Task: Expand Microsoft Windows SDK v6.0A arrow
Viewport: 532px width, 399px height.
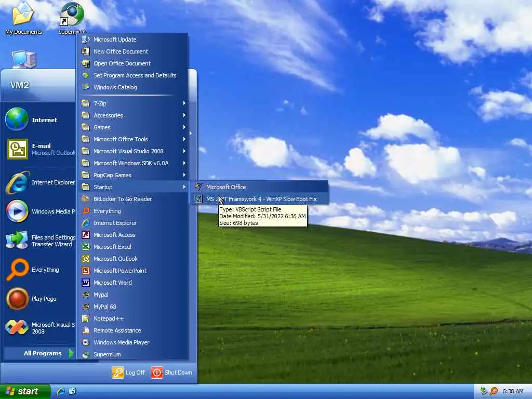Action: [x=184, y=163]
